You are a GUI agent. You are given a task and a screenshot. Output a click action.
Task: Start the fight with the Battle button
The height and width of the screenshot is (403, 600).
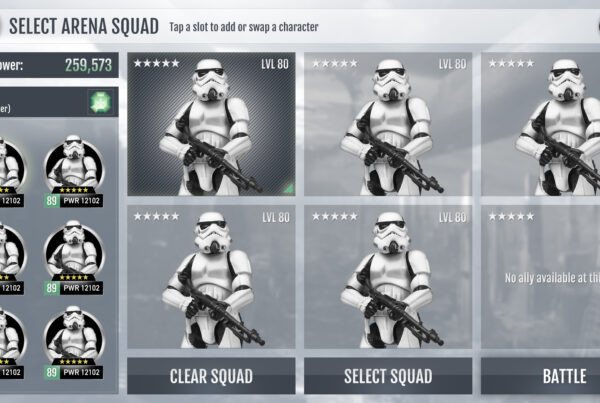coord(540,376)
